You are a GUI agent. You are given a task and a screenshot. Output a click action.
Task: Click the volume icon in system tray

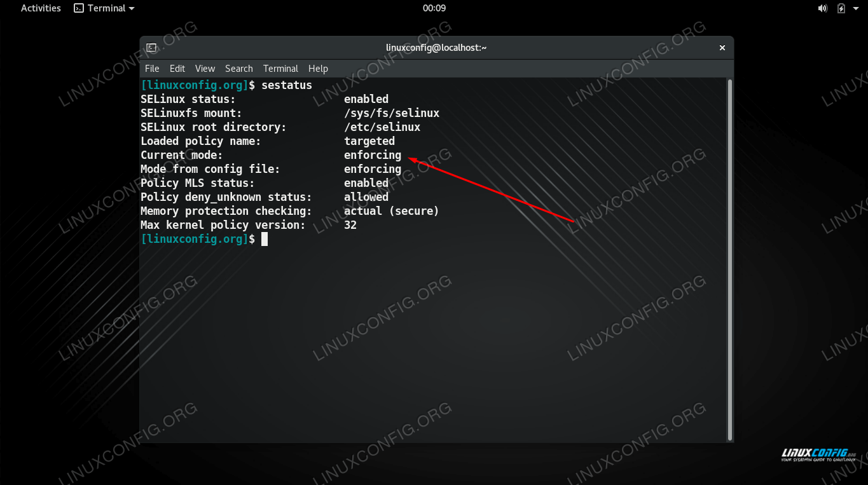click(x=823, y=8)
